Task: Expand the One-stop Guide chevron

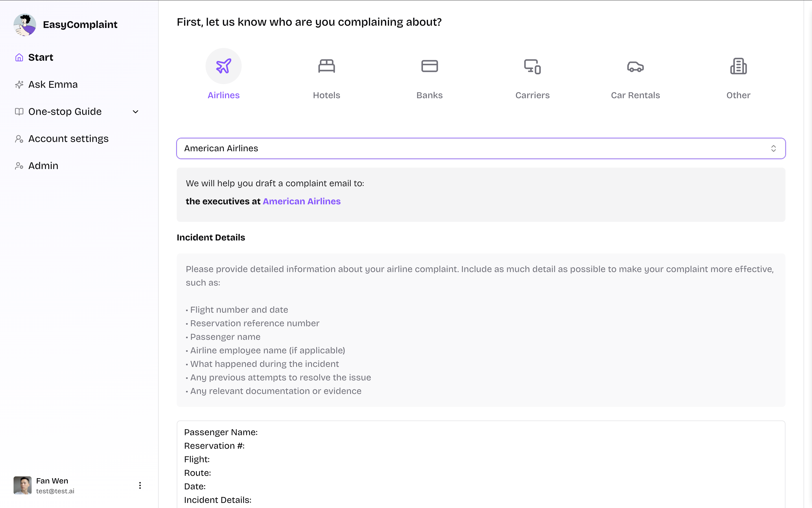Action: pyautogui.click(x=136, y=112)
